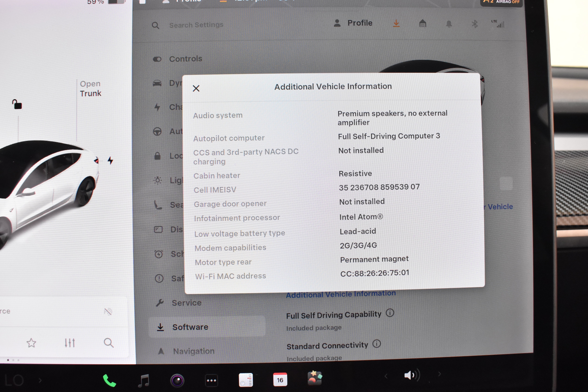Select the Autopilot computer value text
Viewport: 588px width, 392px height.
click(x=389, y=136)
